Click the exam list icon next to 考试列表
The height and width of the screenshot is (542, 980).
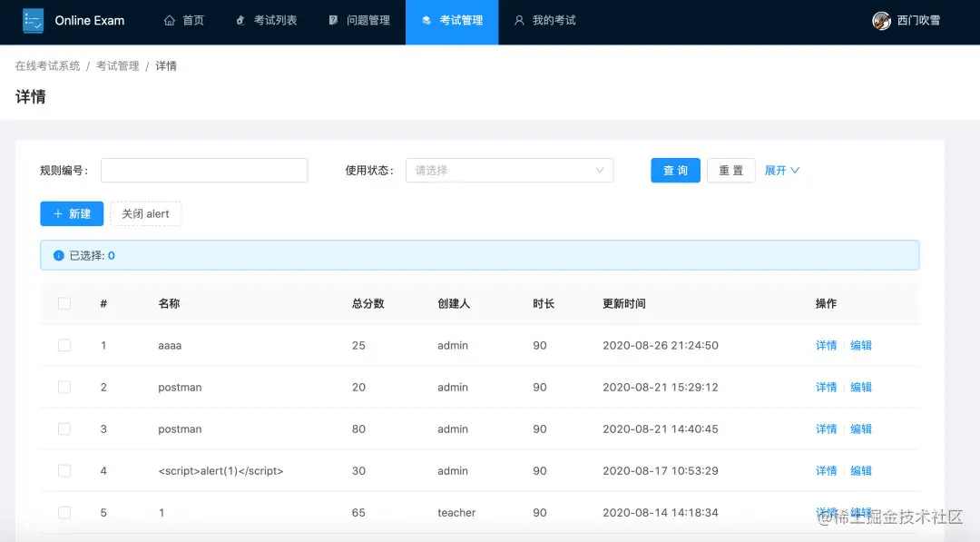click(239, 20)
